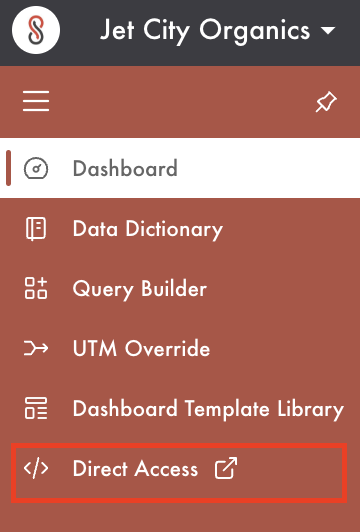Click the Dashboard gauge icon
This screenshot has height=532, width=360.
coord(36,168)
